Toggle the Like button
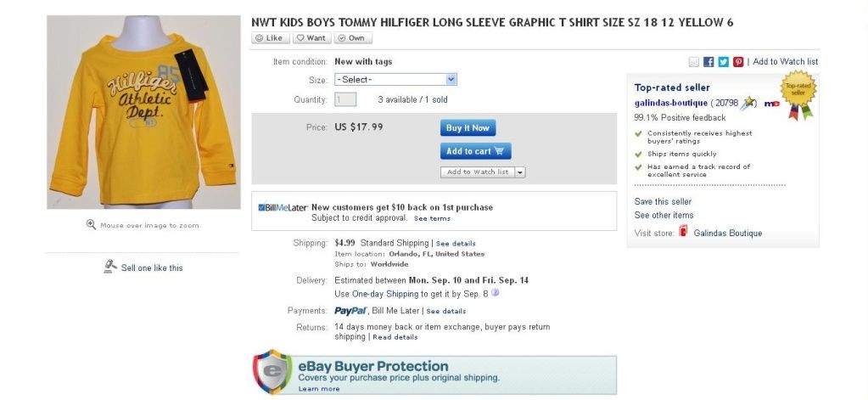The image size is (868, 400). click(270, 38)
